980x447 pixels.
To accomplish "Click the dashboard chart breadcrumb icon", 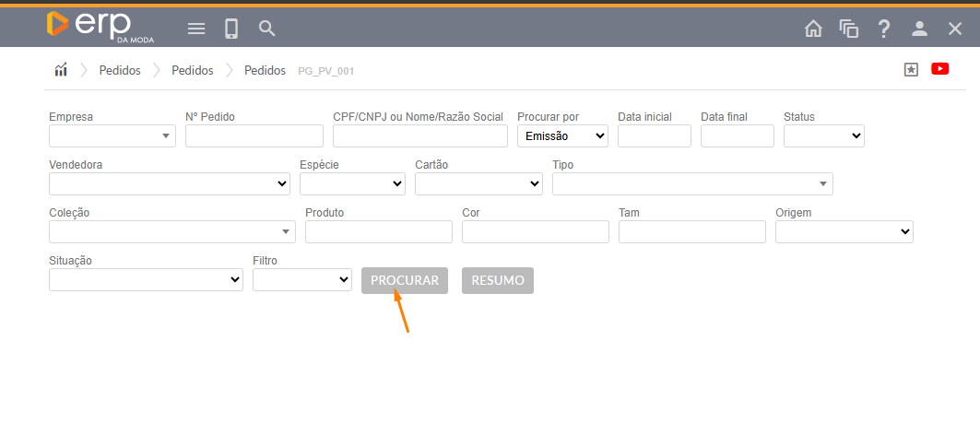I will click(61, 70).
